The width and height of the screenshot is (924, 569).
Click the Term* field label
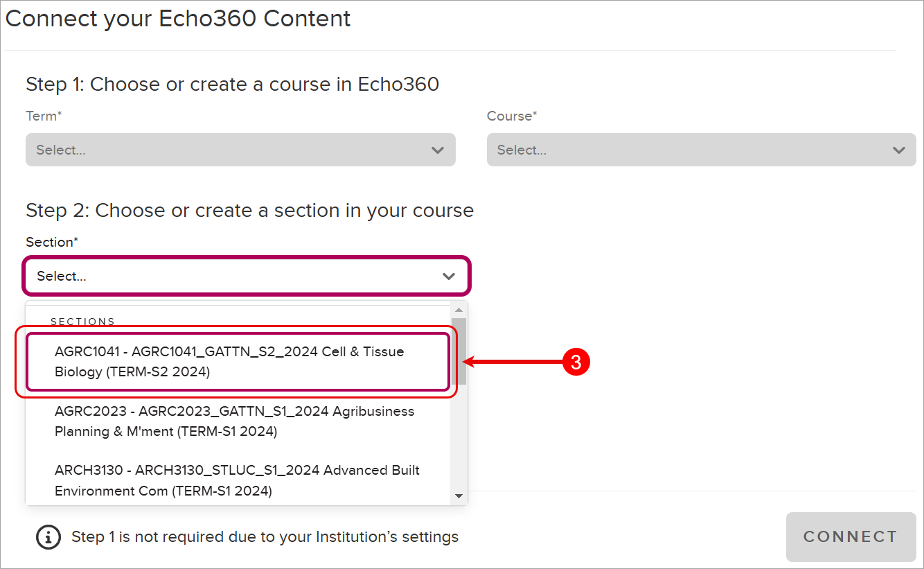[44, 116]
